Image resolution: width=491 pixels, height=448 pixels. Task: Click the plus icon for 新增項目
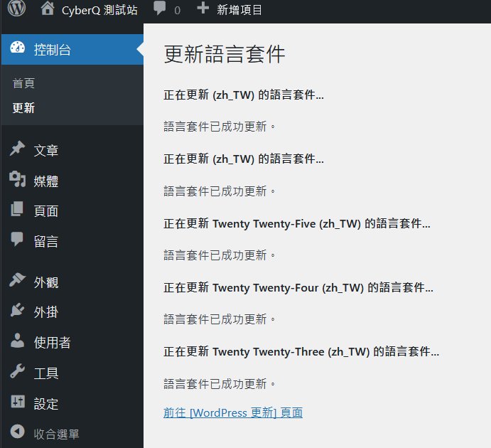pos(203,8)
